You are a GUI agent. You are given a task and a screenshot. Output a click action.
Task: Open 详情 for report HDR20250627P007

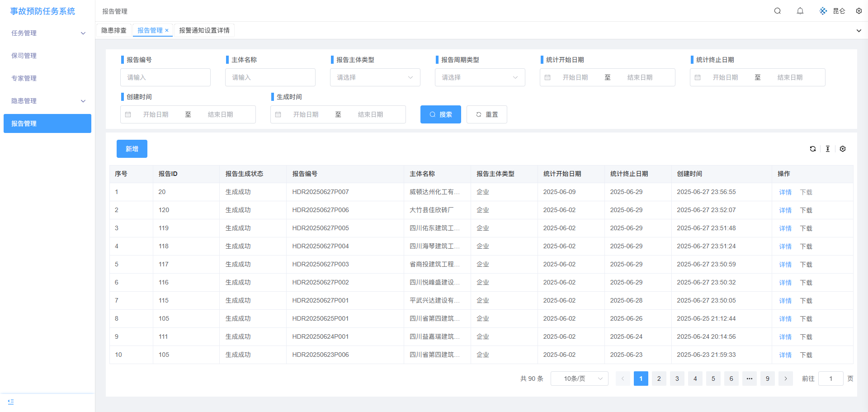tap(785, 192)
